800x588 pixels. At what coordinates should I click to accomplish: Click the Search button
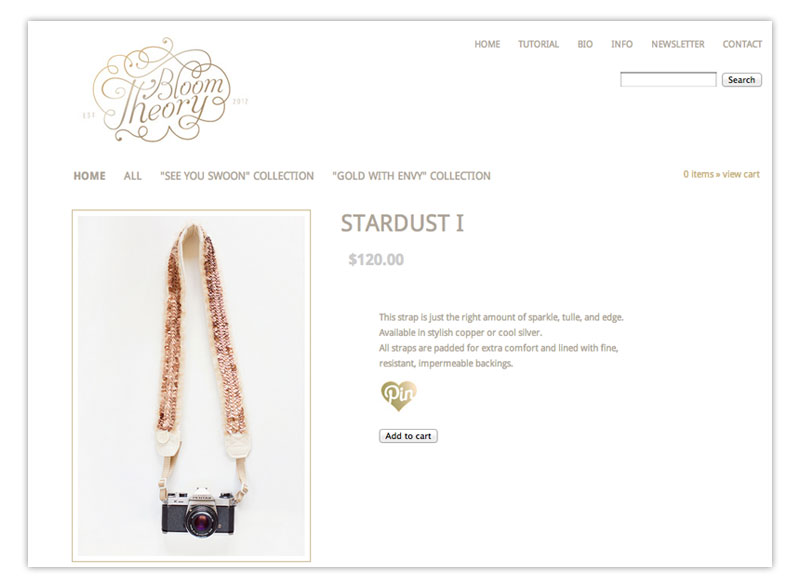coord(742,80)
